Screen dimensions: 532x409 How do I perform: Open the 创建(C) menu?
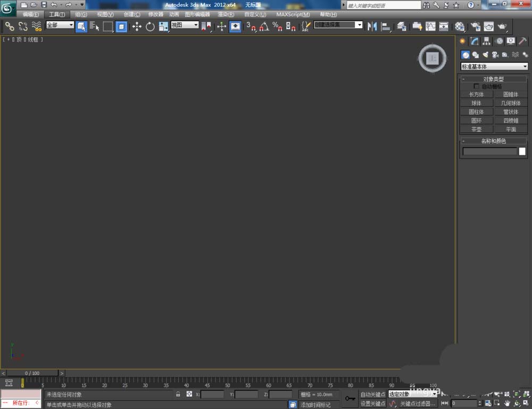tap(132, 14)
